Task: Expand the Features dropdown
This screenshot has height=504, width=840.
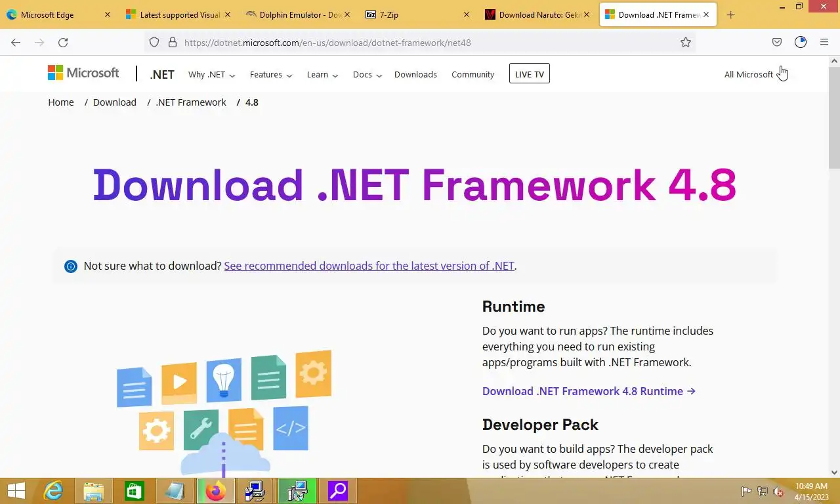Action: tap(271, 75)
